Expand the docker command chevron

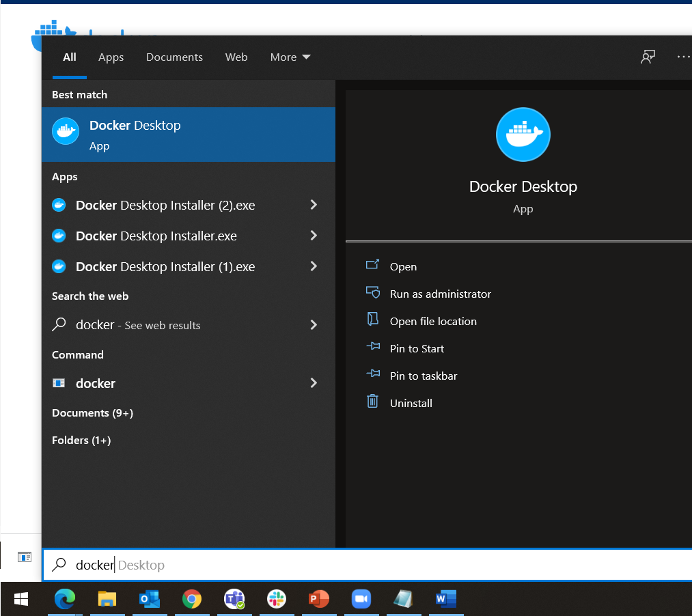tap(314, 383)
